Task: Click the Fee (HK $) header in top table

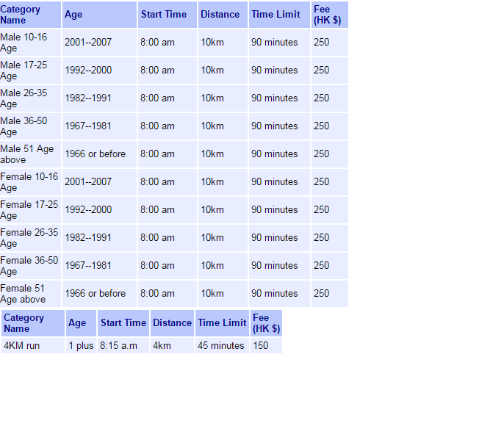Action: point(328,15)
